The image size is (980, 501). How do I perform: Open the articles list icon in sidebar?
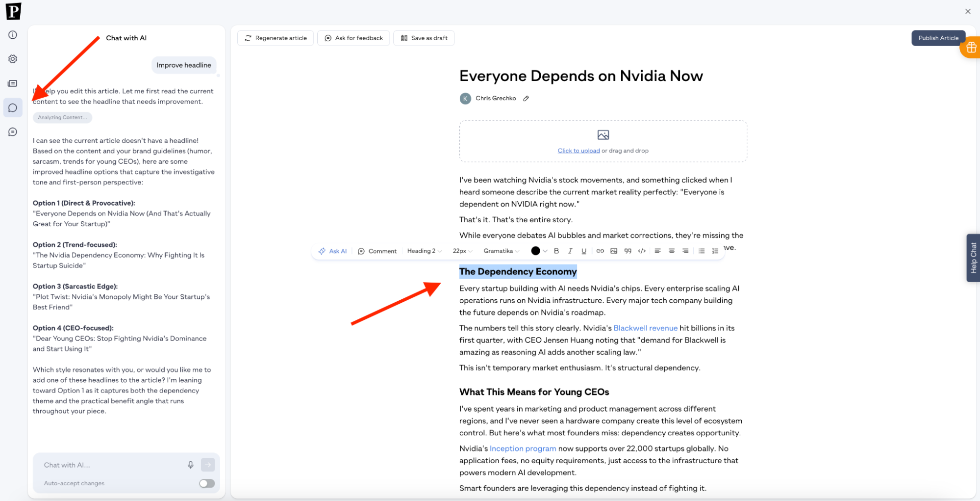(13, 83)
